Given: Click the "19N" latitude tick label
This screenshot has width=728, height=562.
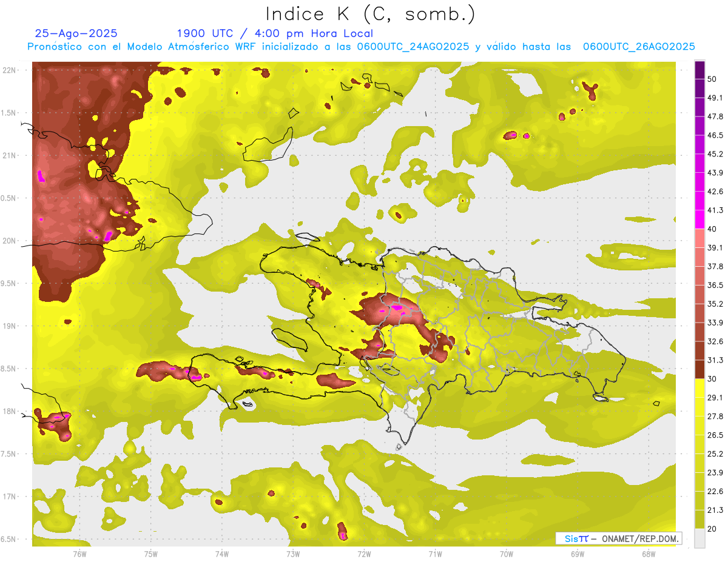Looking at the screenshot, I should pyautogui.click(x=10, y=326).
